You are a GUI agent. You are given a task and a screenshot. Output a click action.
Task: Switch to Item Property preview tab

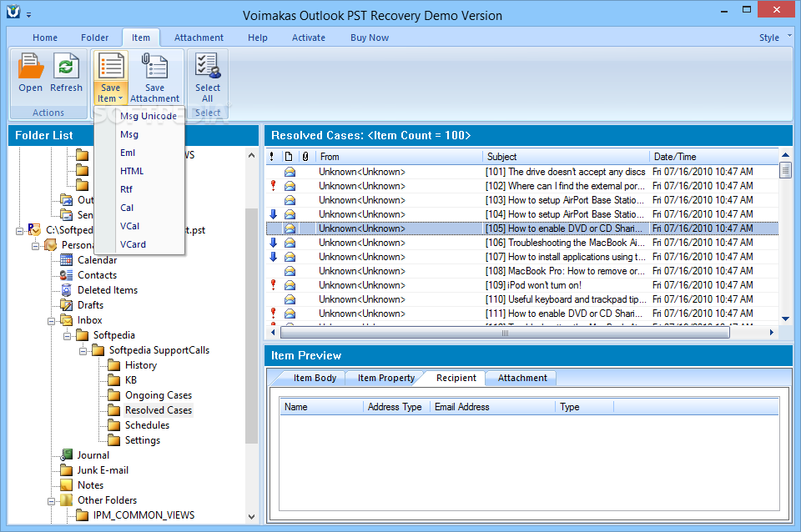(386, 378)
